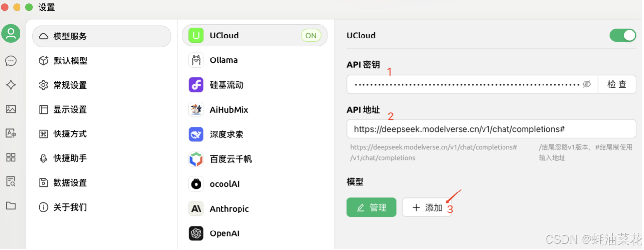The height and width of the screenshot is (250, 644).
Task: Open the translate icon in sidebar
Action: (11, 133)
